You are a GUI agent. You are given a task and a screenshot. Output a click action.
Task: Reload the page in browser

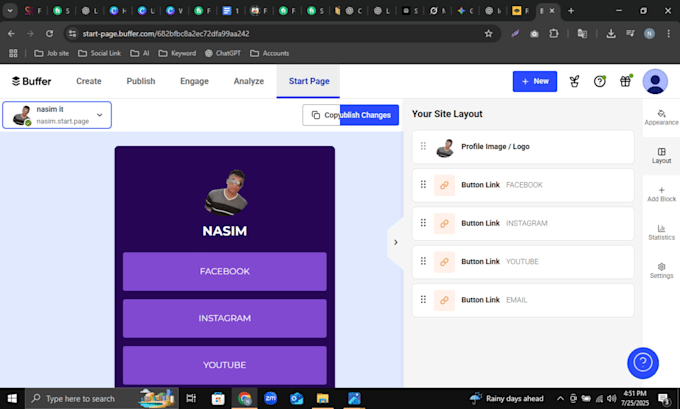pos(49,33)
